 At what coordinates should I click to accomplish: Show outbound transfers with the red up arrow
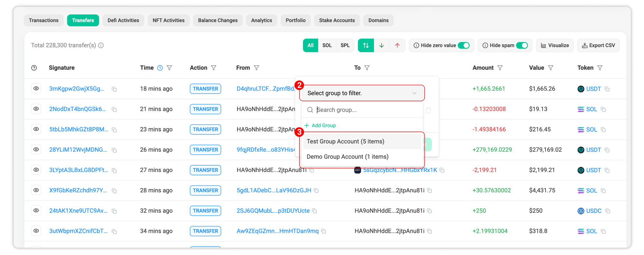[x=397, y=45]
